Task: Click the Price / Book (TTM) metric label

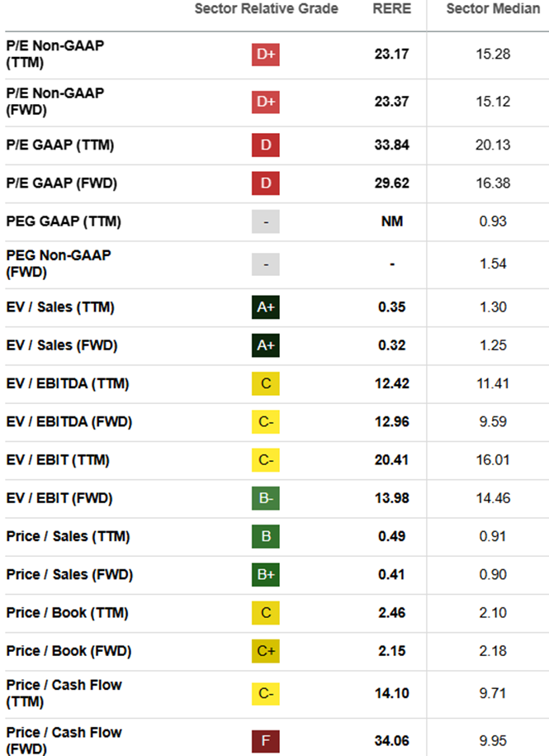Action: (x=68, y=613)
